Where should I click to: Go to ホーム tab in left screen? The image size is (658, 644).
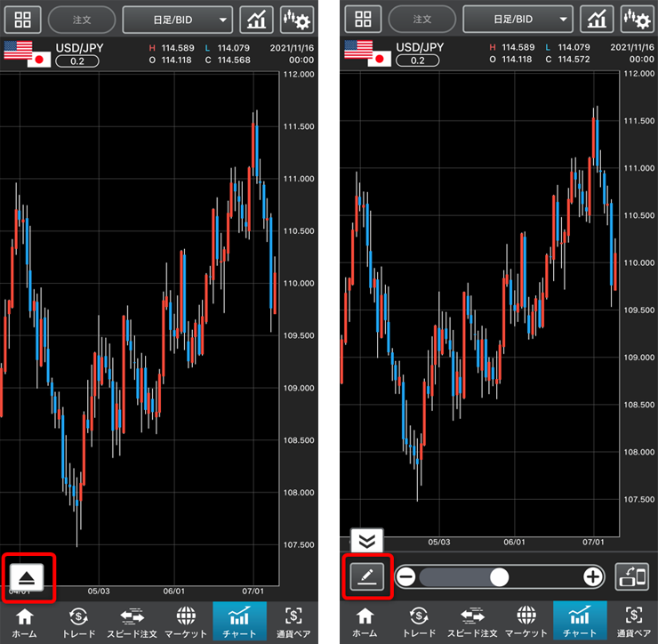click(25, 622)
